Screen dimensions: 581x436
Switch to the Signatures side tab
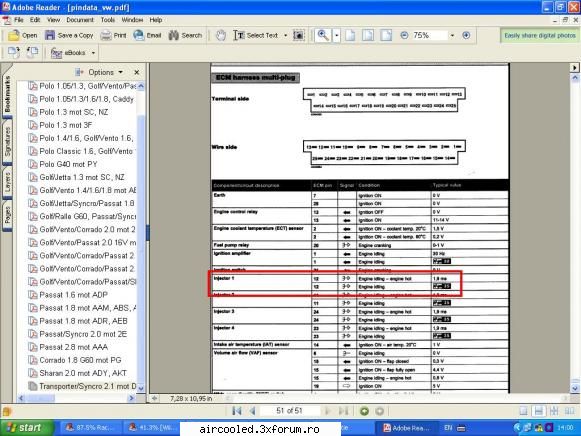(x=7, y=142)
